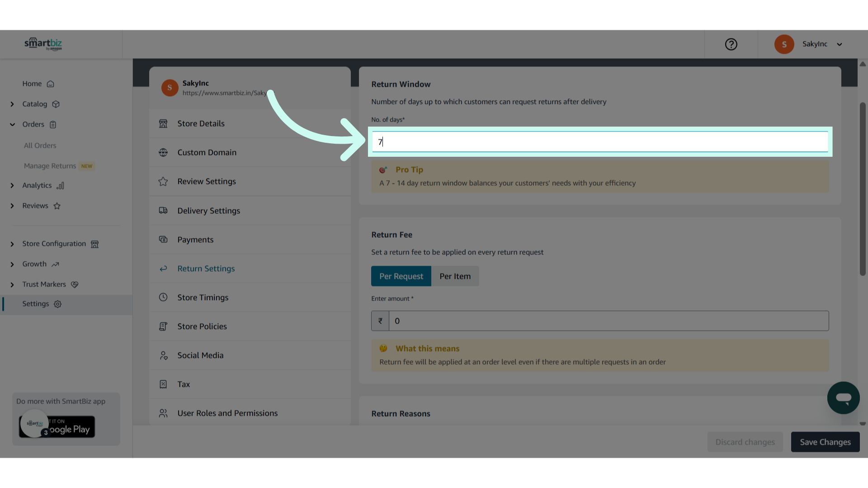Screen dimensions: 868x488
Task: Click the orange SakyInc avatar in header
Action: 784,44
